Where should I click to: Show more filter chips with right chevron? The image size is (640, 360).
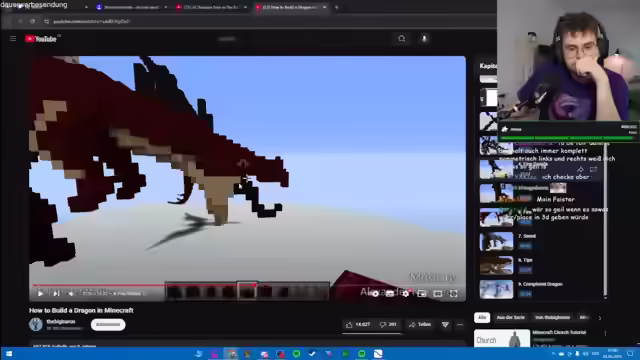point(600,318)
